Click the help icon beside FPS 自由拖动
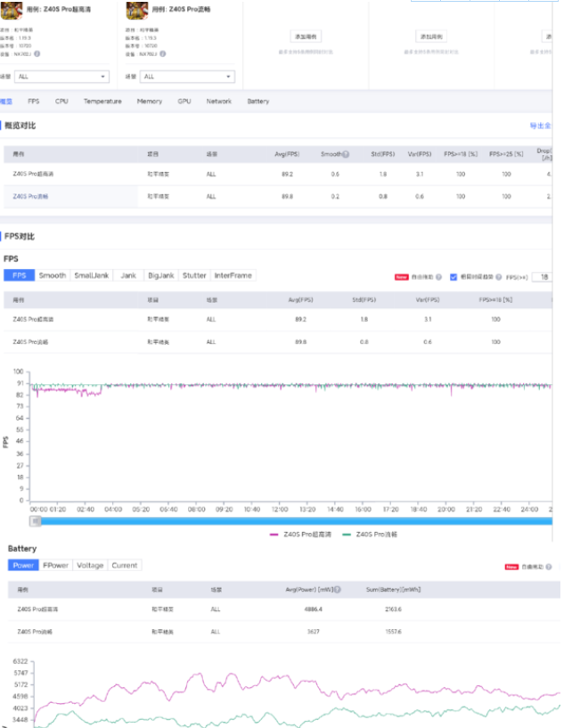Screen dimensions: 572x728 439,277
